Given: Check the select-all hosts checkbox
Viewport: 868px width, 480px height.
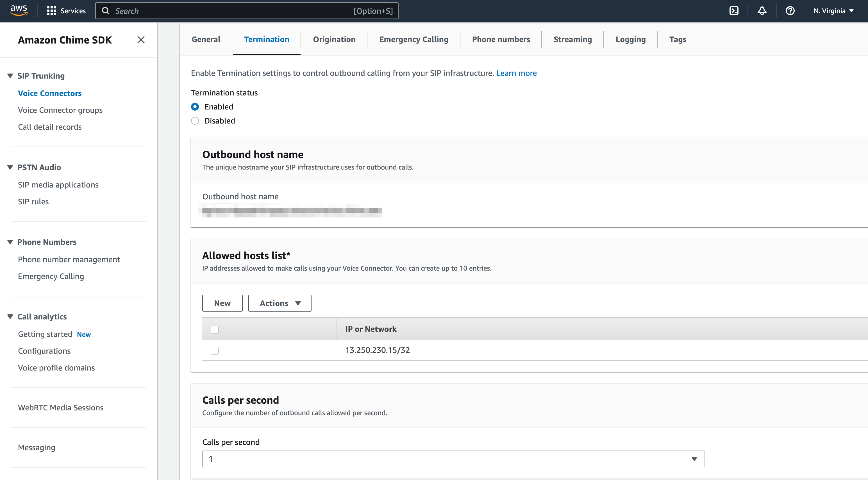Looking at the screenshot, I should tap(214, 329).
